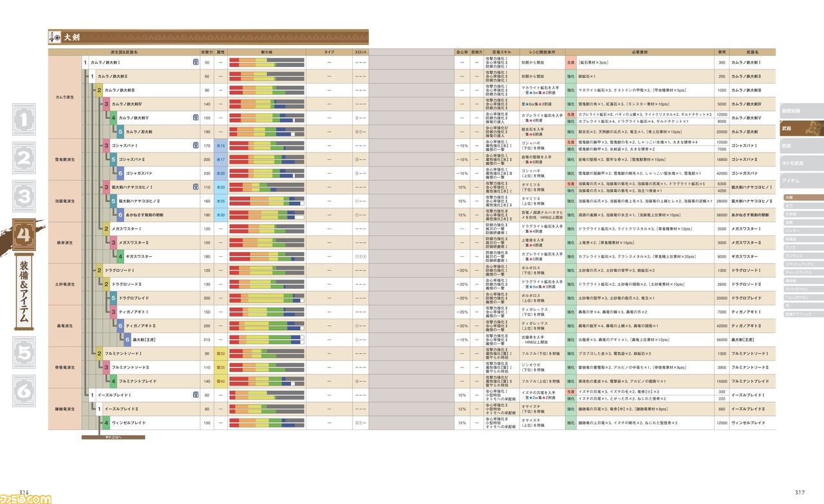Click the scroll icon beside カムラノ鉄大剣Ⅰ
The width and height of the screenshot is (824, 504).
(194, 62)
